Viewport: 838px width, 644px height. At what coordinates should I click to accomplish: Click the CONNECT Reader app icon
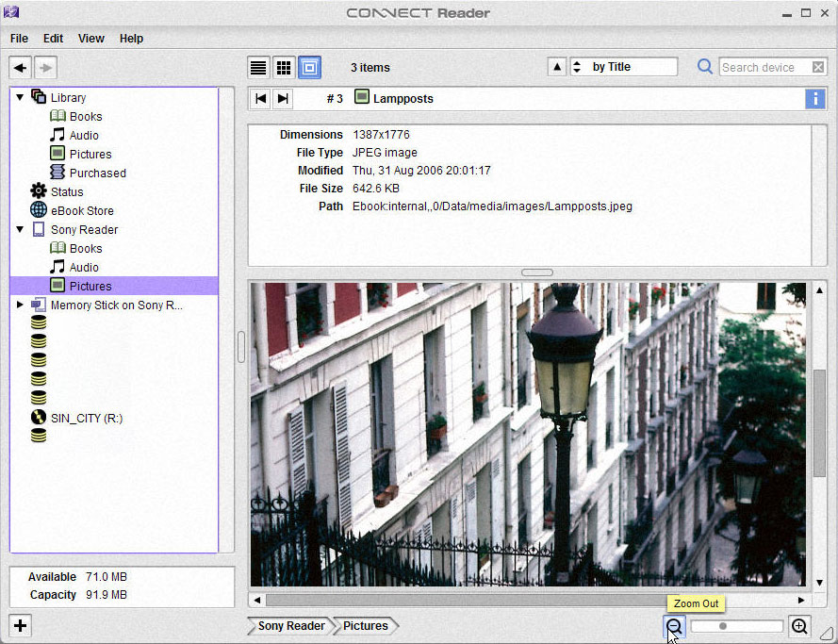tap(10, 11)
